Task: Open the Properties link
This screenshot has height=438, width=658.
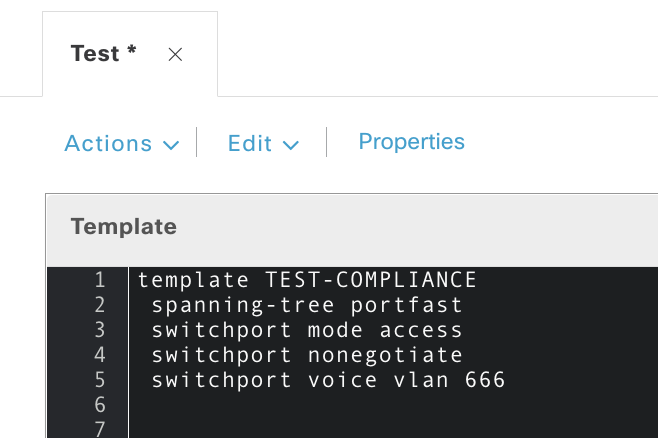Action: 411,142
